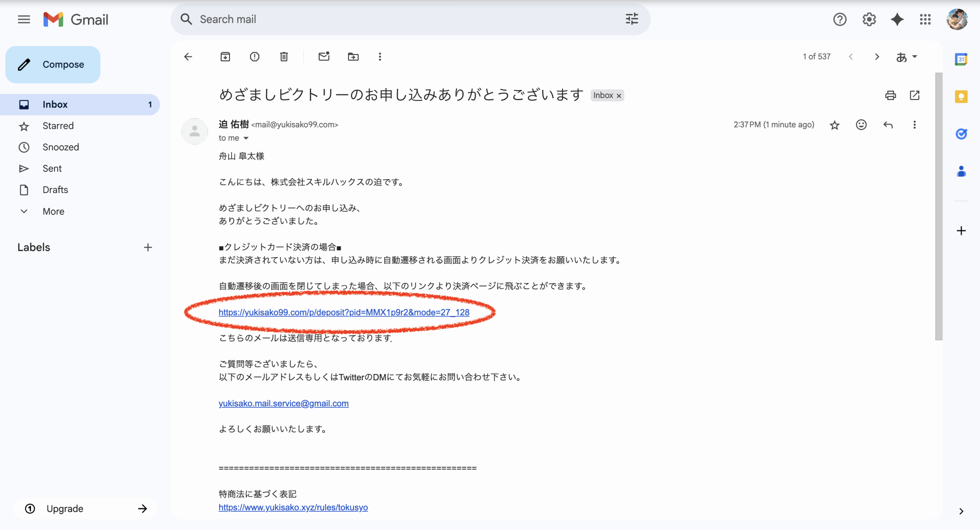
Task: Click the sender's avatar picture
Action: (x=194, y=131)
